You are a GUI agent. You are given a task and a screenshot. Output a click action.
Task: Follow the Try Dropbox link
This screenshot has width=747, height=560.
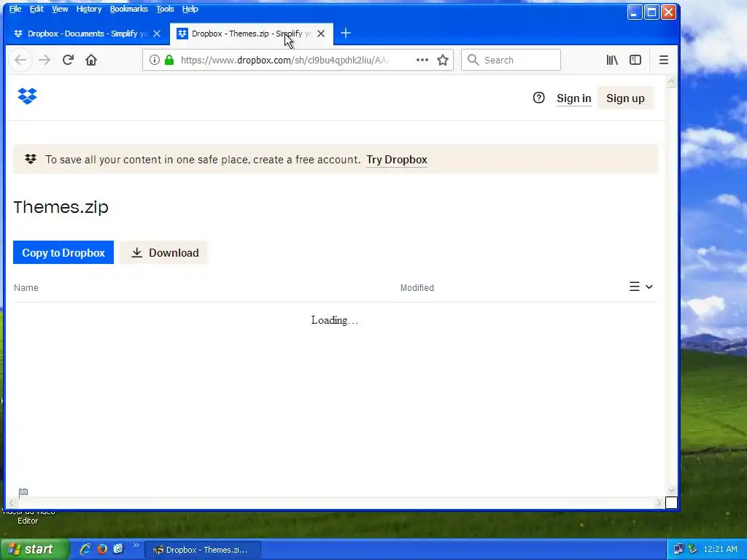[396, 160]
